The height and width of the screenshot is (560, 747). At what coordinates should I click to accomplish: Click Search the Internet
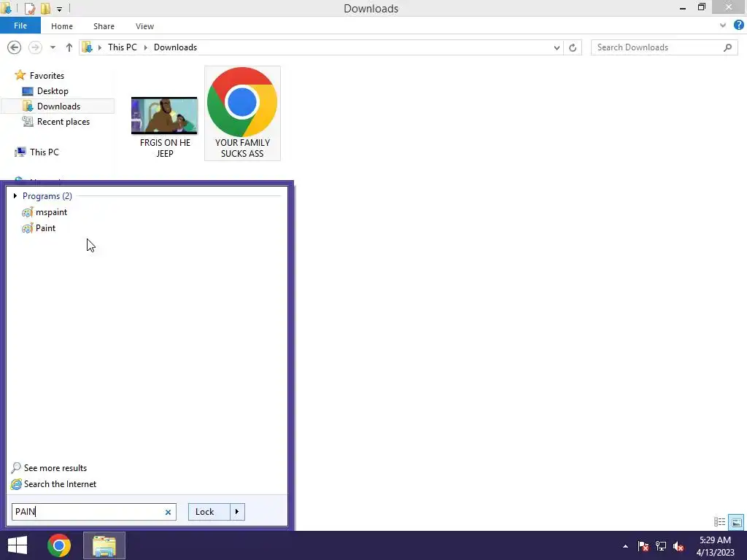pyautogui.click(x=53, y=484)
